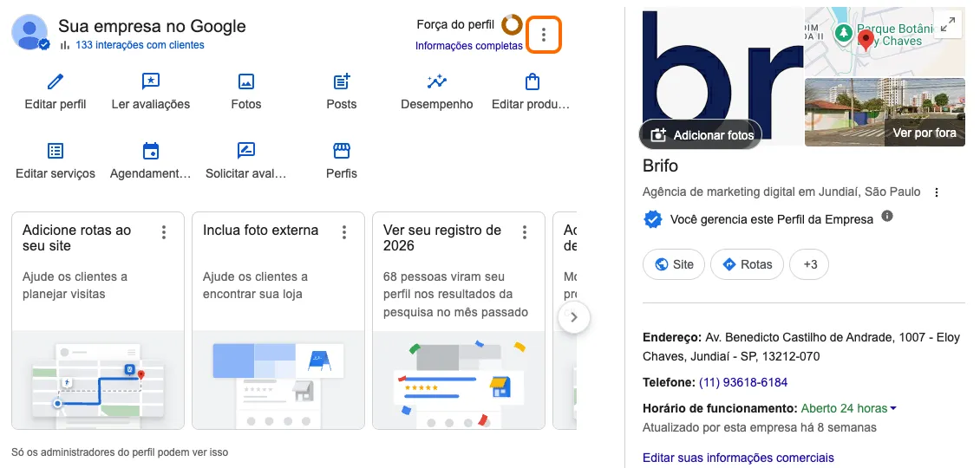
Task: Click the business profile avatar icon
Action: click(30, 32)
